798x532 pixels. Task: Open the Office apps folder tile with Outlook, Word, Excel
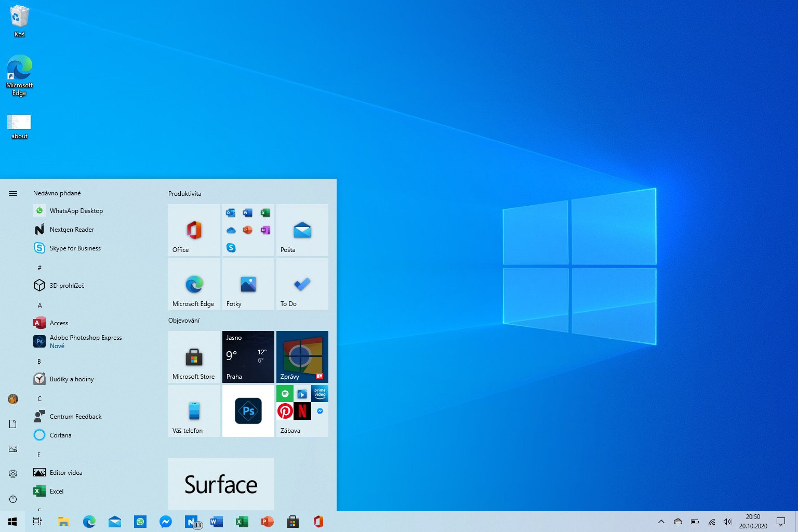click(248, 230)
